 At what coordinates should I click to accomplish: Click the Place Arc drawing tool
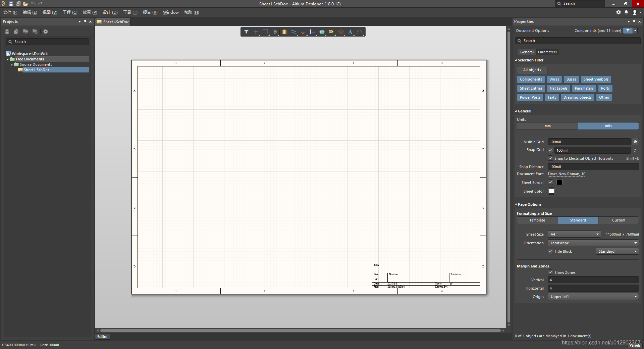(360, 32)
